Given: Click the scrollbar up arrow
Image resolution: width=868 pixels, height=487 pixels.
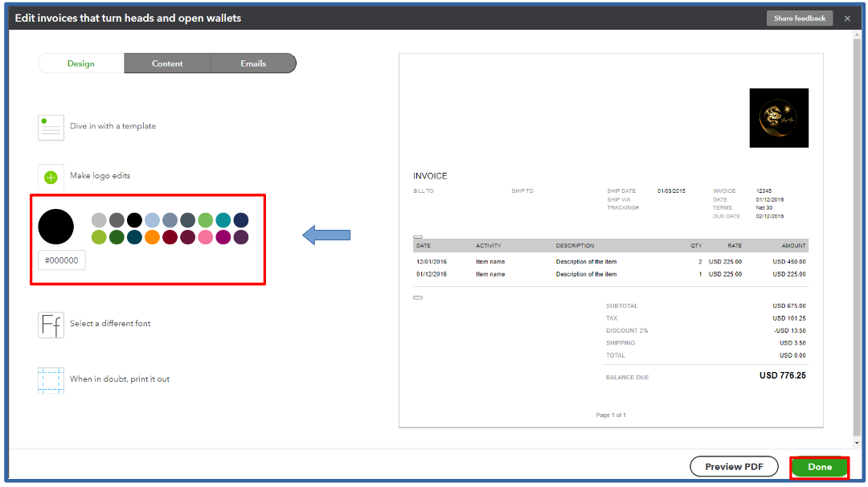Looking at the screenshot, I should (857, 35).
